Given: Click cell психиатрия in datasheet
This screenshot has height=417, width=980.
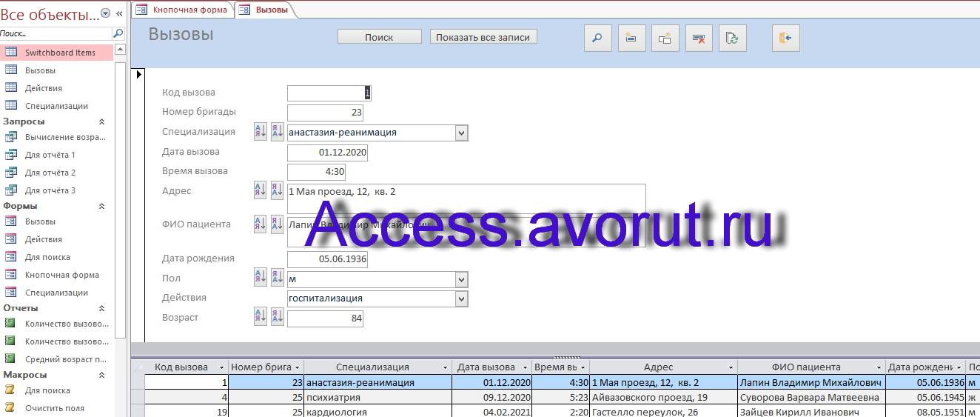Looking at the screenshot, I should [377, 397].
